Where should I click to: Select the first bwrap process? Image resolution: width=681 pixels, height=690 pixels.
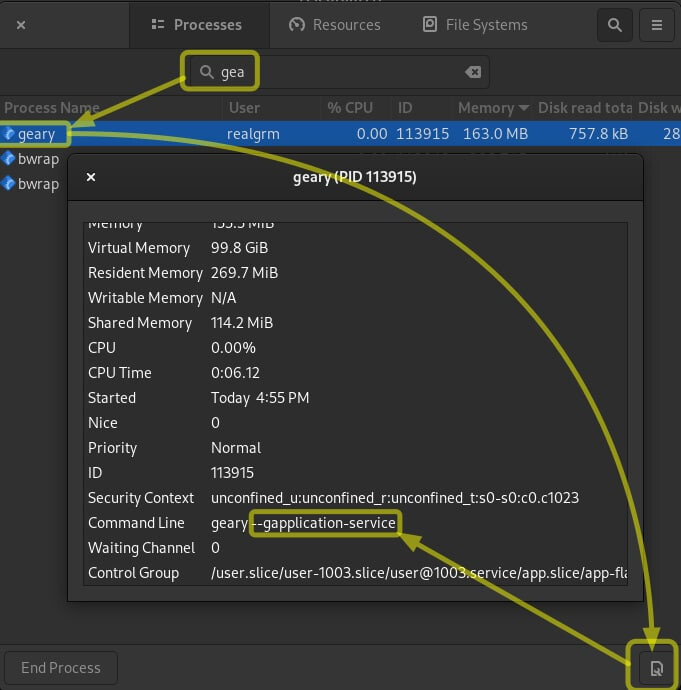pyautogui.click(x=38, y=159)
